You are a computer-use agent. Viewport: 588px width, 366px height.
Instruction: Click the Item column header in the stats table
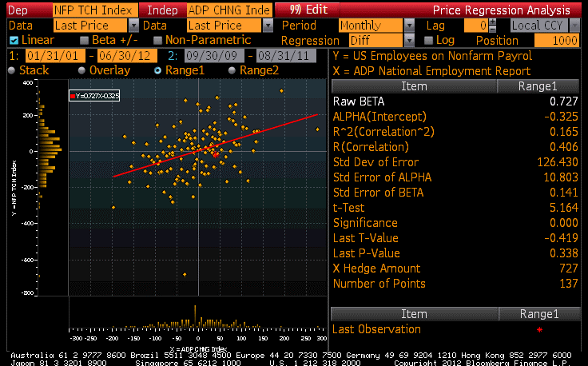pyautogui.click(x=414, y=86)
